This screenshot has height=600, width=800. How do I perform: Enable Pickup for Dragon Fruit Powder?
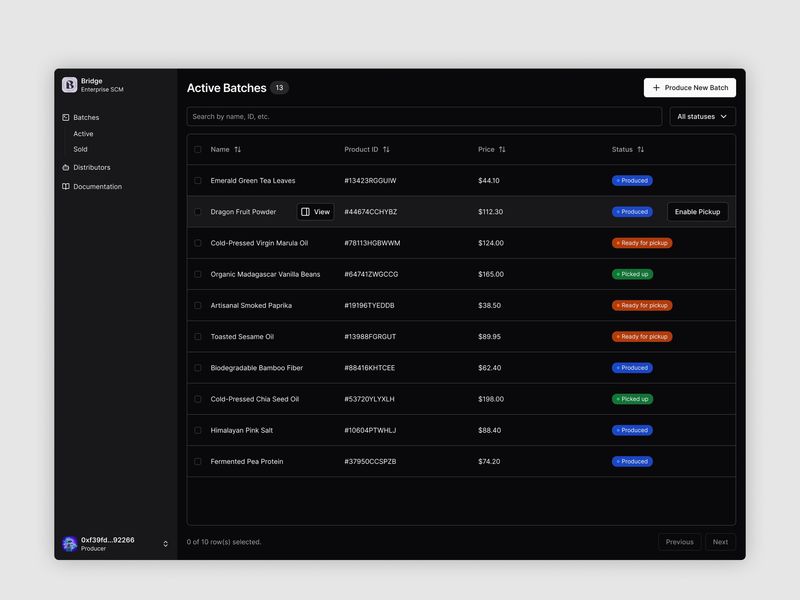697,212
